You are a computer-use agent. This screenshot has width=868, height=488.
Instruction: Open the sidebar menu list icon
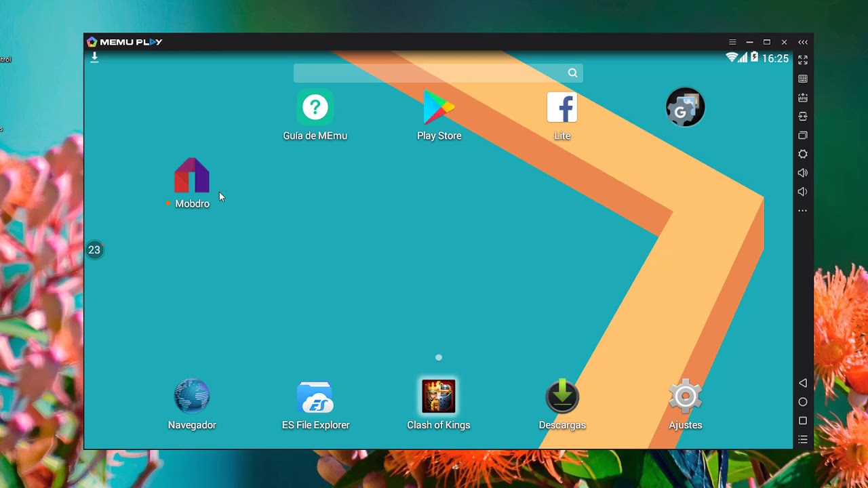(x=803, y=440)
